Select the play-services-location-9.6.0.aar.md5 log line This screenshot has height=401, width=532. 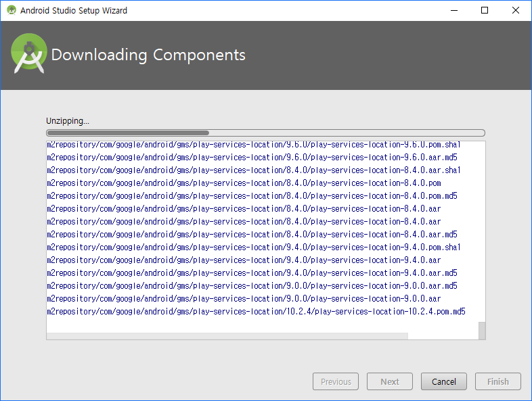tap(252, 158)
